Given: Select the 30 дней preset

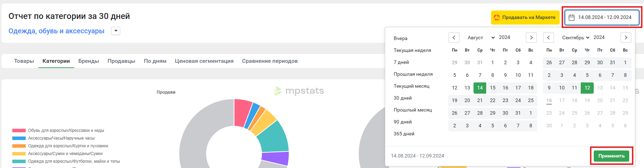Looking at the screenshot, I should tap(403, 98).
